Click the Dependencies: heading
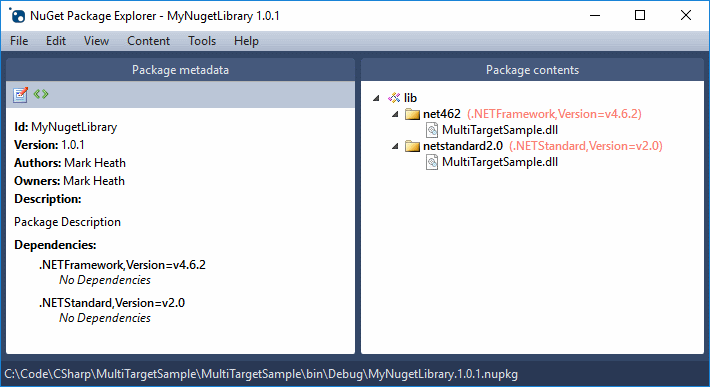Screen dimensions: 710x387 click(x=55, y=245)
